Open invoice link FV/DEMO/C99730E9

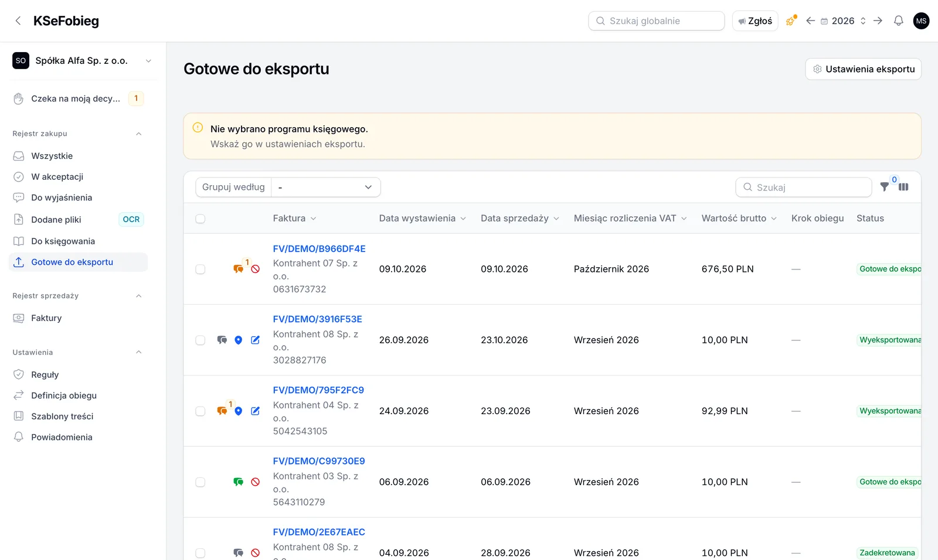point(319,461)
